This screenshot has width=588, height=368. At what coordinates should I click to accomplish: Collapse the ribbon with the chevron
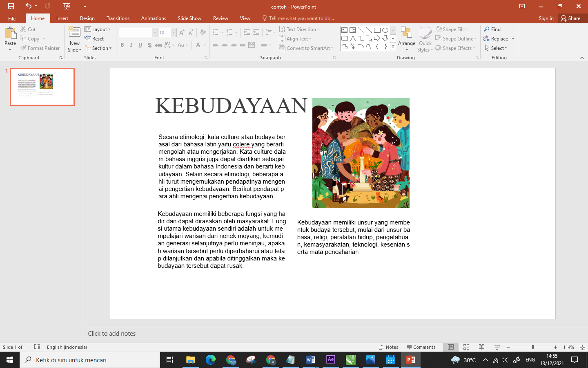coord(582,58)
